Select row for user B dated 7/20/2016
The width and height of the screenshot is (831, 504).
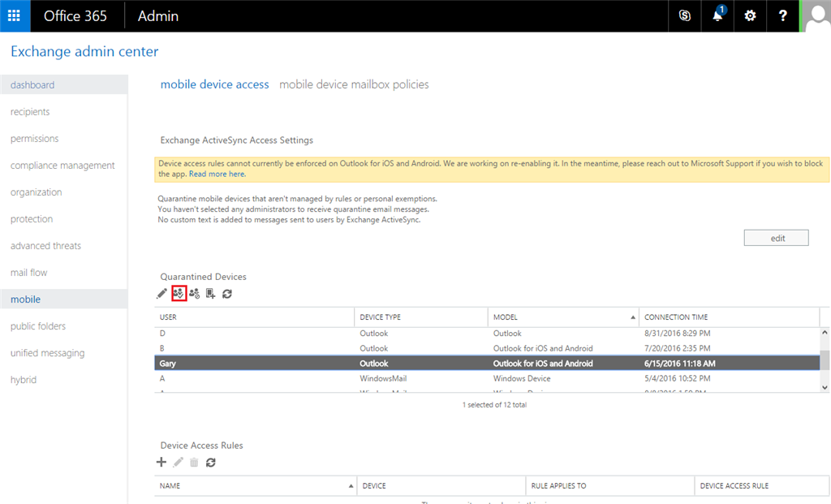(487, 348)
